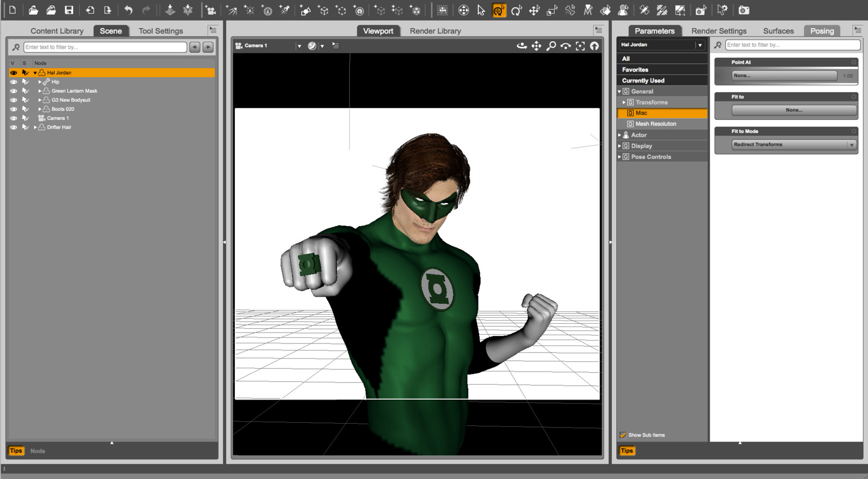Click the viewport Frame selection icon
The image size is (868, 479).
pyautogui.click(x=580, y=46)
